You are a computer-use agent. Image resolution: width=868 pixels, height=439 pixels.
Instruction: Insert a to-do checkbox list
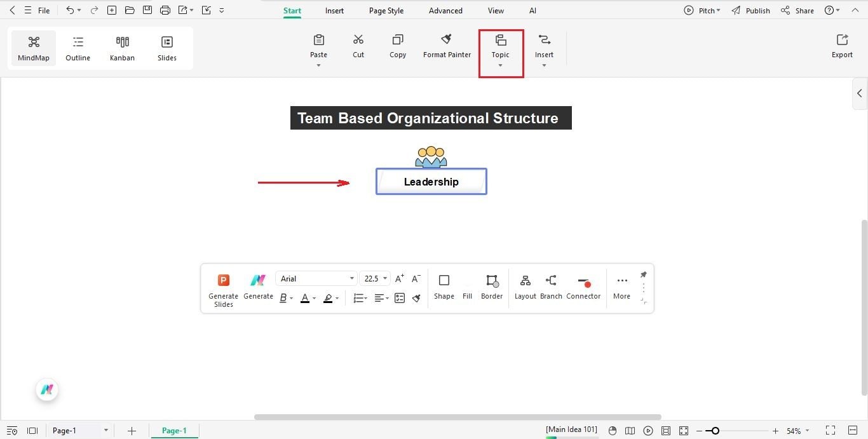click(x=400, y=298)
